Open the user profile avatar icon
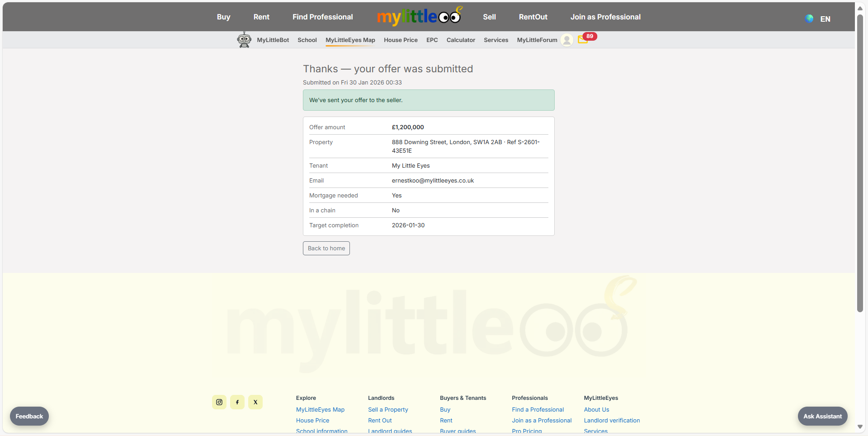868x436 pixels. click(x=566, y=40)
